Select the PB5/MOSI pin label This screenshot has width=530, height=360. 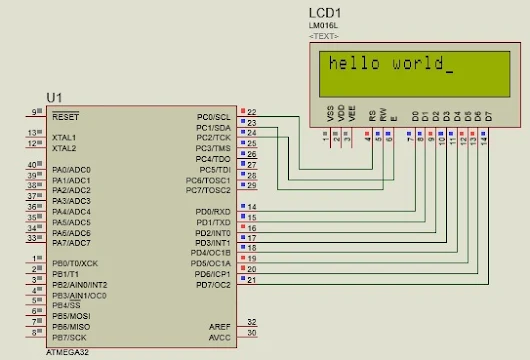[x=71, y=316]
